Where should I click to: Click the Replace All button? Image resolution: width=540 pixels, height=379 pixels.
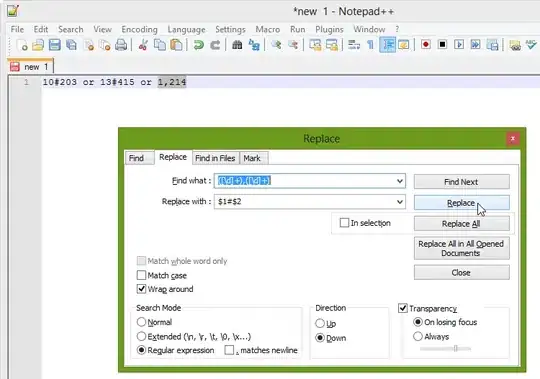(x=461, y=223)
